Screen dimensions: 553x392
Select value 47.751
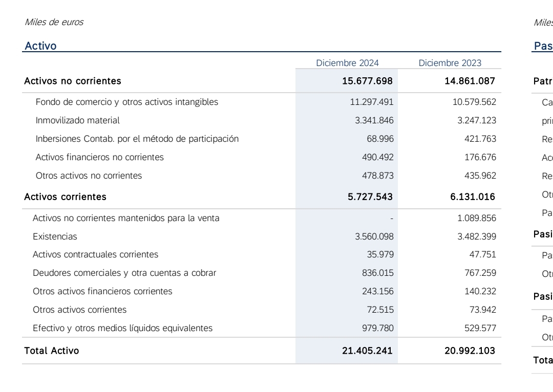tap(483, 254)
